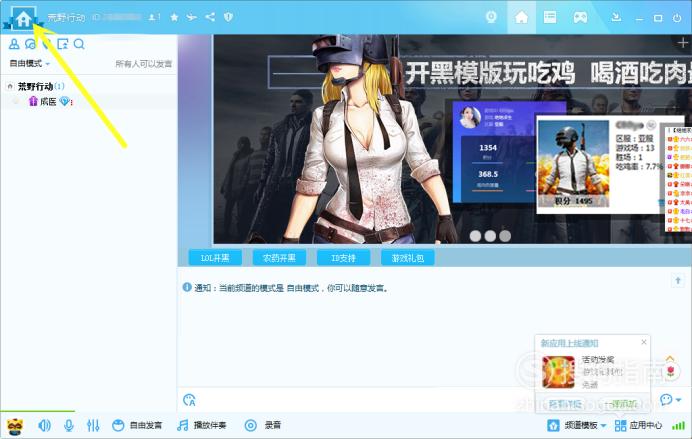Screen dimensions: 692x439
Task: Open the 自由模式 mode dropdown
Action: tap(30, 64)
